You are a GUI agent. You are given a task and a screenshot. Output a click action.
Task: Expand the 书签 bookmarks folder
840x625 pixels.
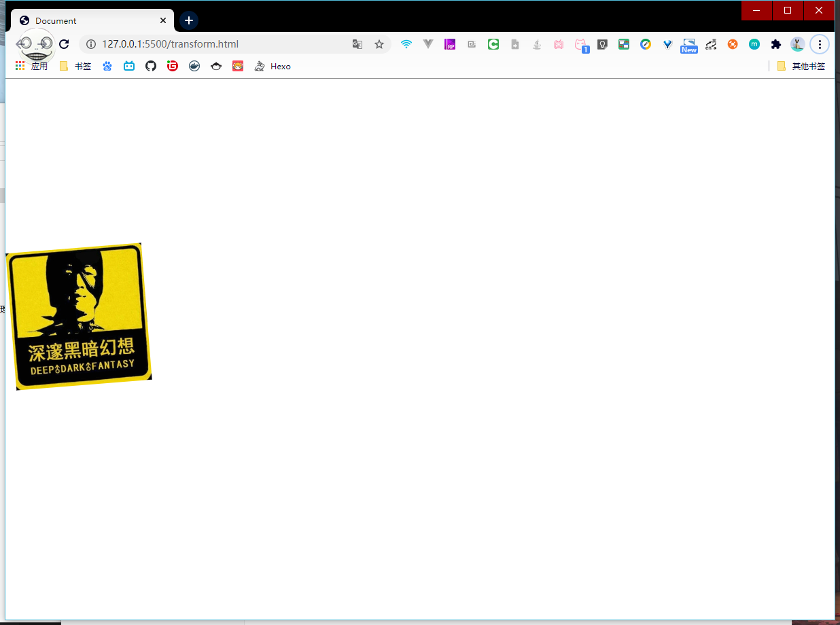(75, 66)
